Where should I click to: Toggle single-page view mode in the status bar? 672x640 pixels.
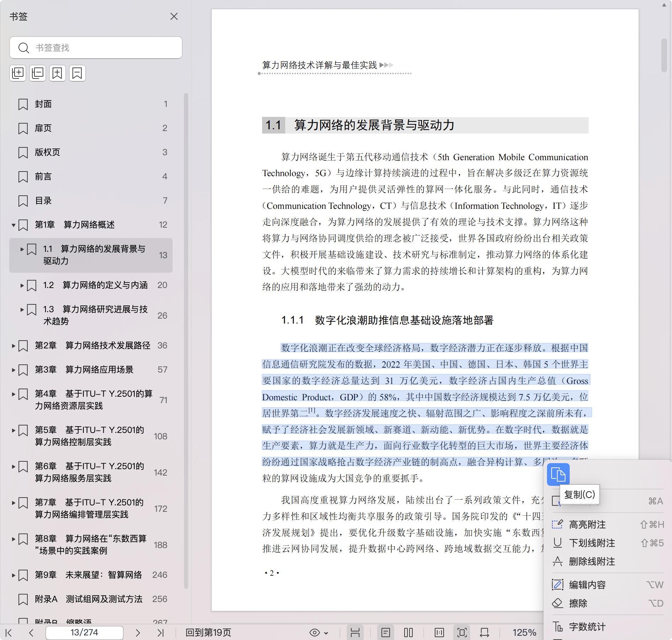tap(386, 633)
